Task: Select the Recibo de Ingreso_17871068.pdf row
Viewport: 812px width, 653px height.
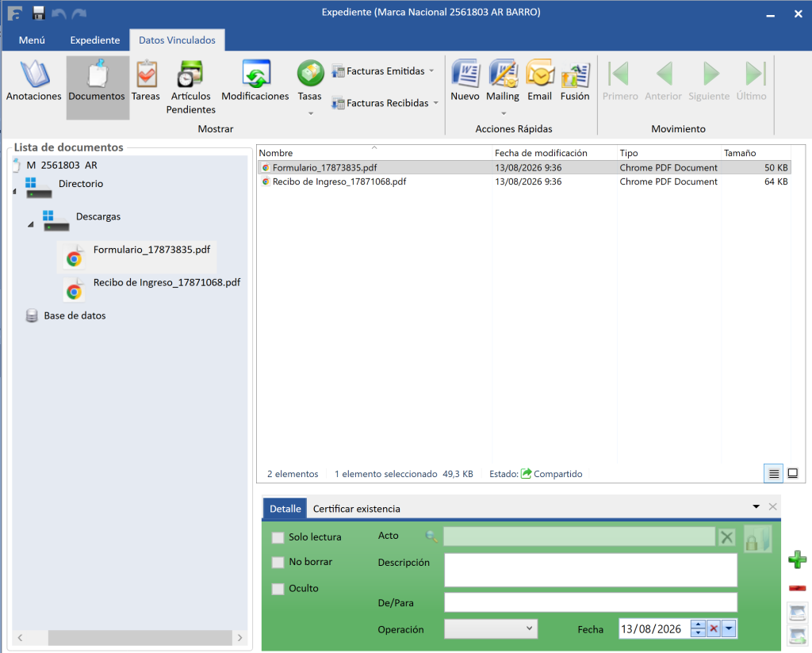Action: [524, 181]
